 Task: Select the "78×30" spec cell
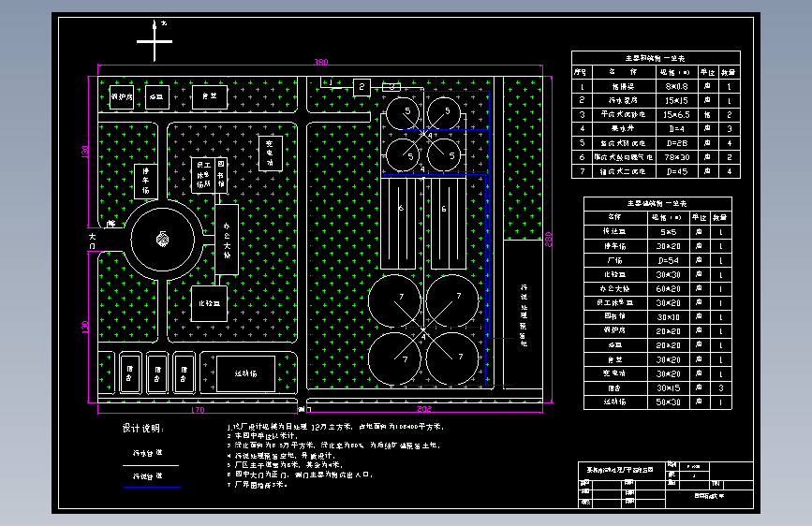click(676, 157)
